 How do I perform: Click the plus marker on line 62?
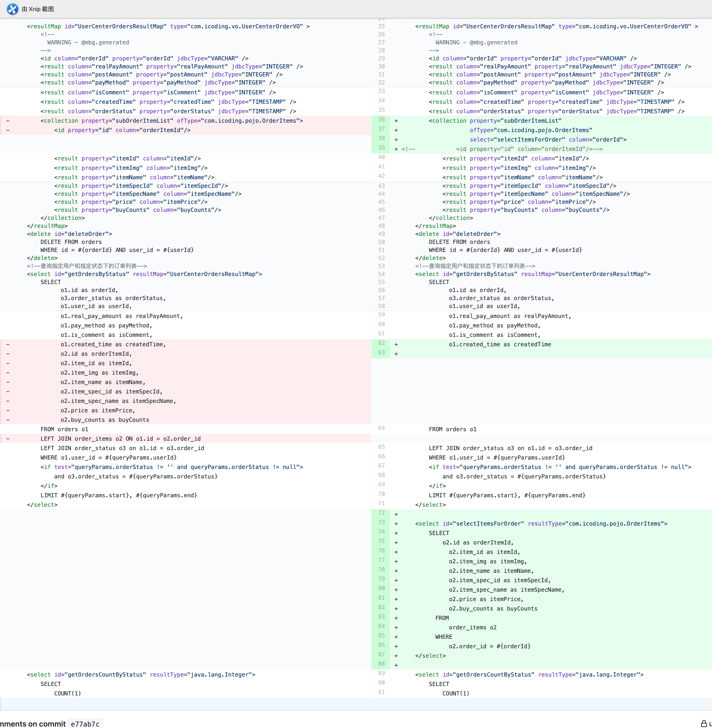396,344
